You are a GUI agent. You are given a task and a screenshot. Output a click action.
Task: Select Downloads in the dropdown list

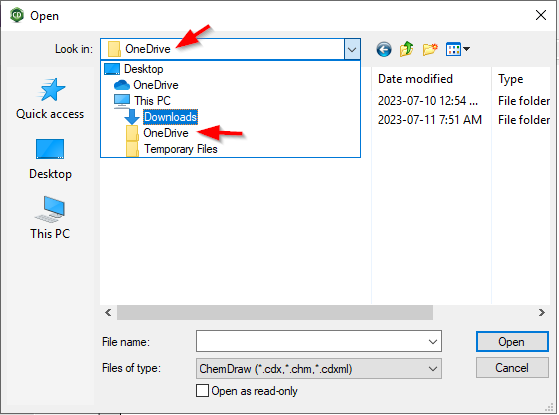click(x=170, y=117)
